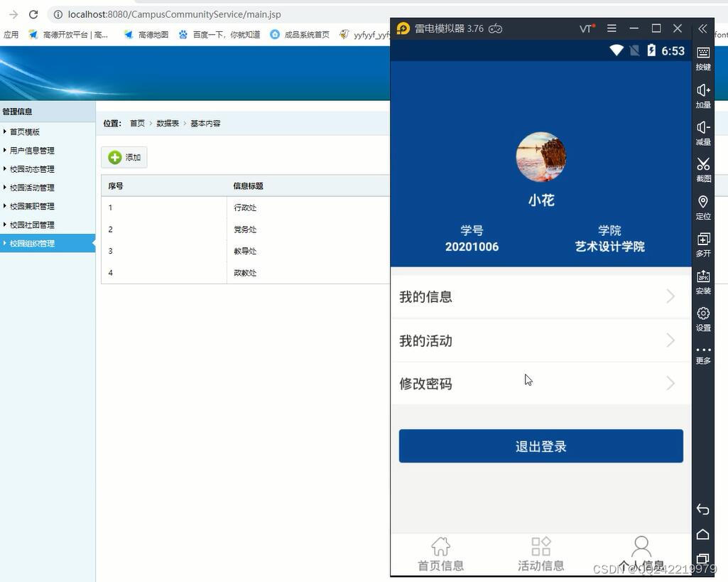Click the student number 20201006

click(x=472, y=247)
